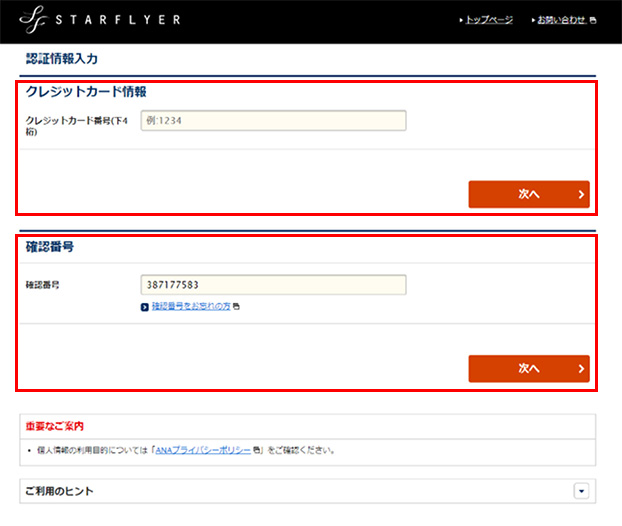
Task: Open the ご利用のヒント section header
Action: [60, 491]
